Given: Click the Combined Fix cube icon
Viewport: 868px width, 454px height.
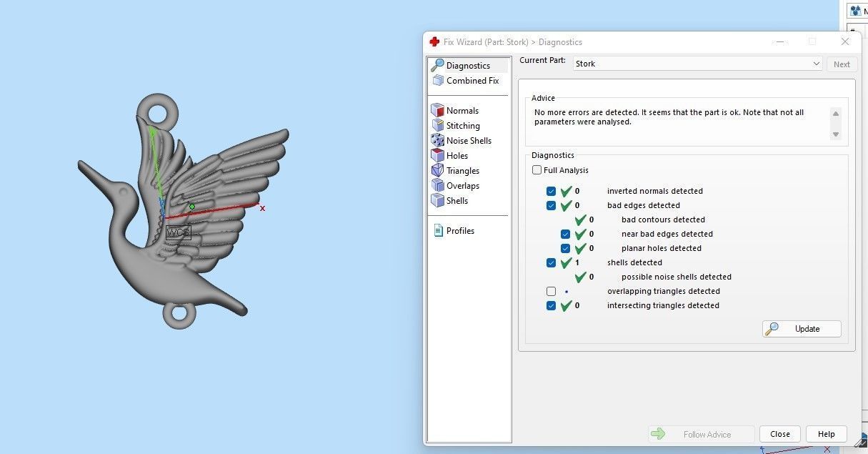Looking at the screenshot, I should coord(438,81).
